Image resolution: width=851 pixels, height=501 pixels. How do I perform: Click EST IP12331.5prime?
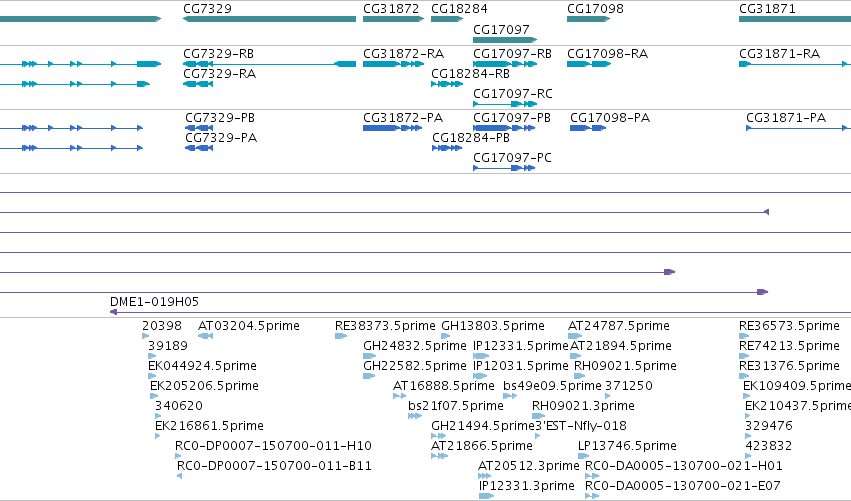(481, 356)
